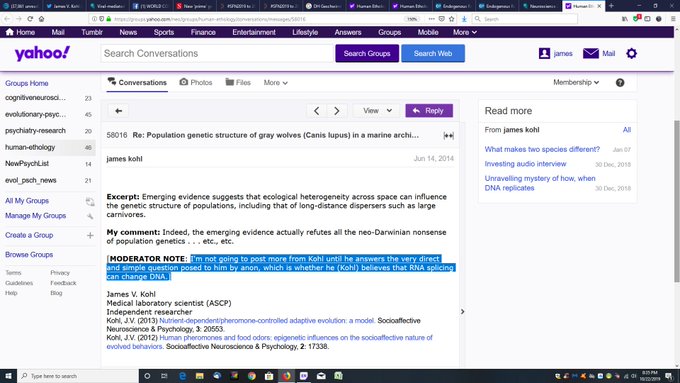Open the Finance menu item
680x383 pixels.
203,32
